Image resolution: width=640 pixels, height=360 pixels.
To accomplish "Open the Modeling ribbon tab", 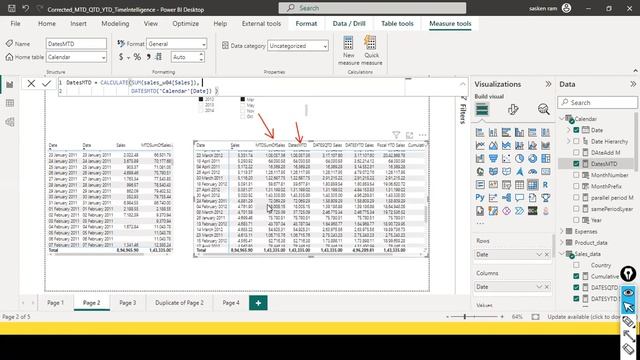I will (115, 24).
